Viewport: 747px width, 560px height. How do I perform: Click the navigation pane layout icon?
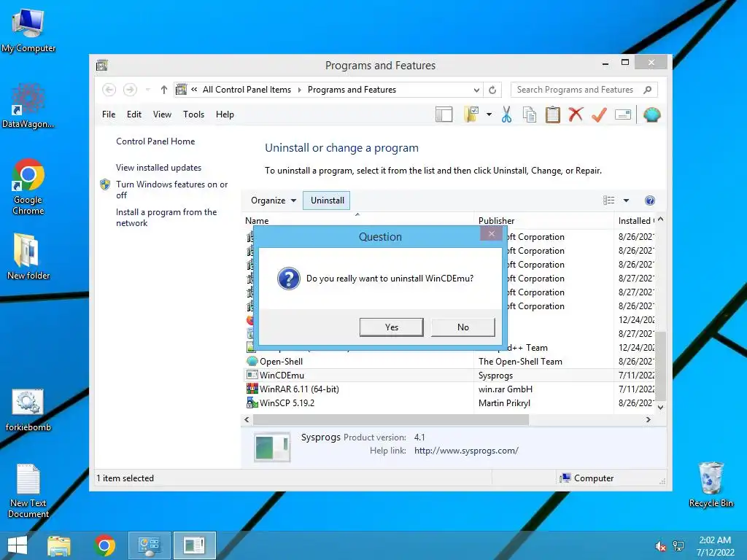coord(444,114)
